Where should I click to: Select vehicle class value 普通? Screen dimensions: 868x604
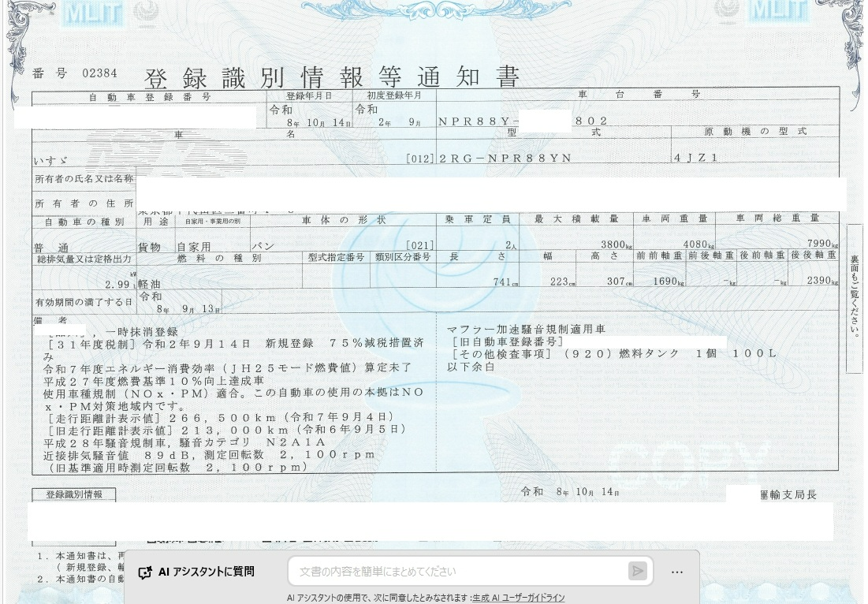coord(51,248)
